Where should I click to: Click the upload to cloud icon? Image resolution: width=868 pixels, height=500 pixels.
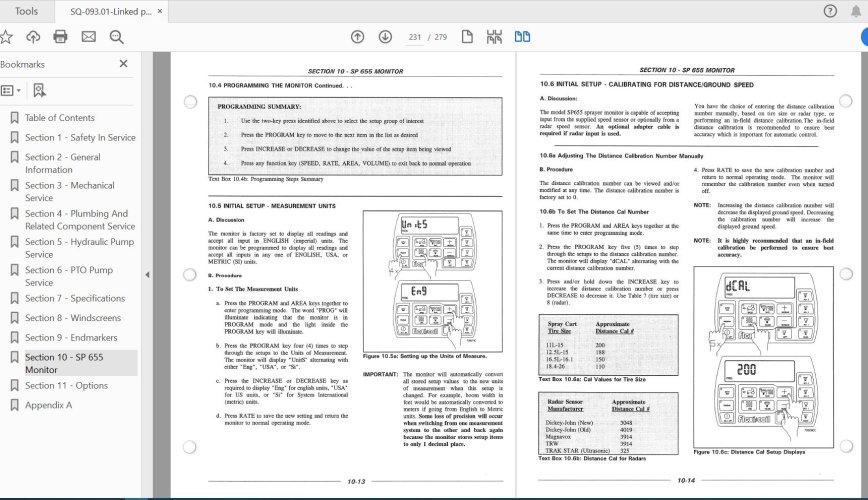(x=33, y=37)
